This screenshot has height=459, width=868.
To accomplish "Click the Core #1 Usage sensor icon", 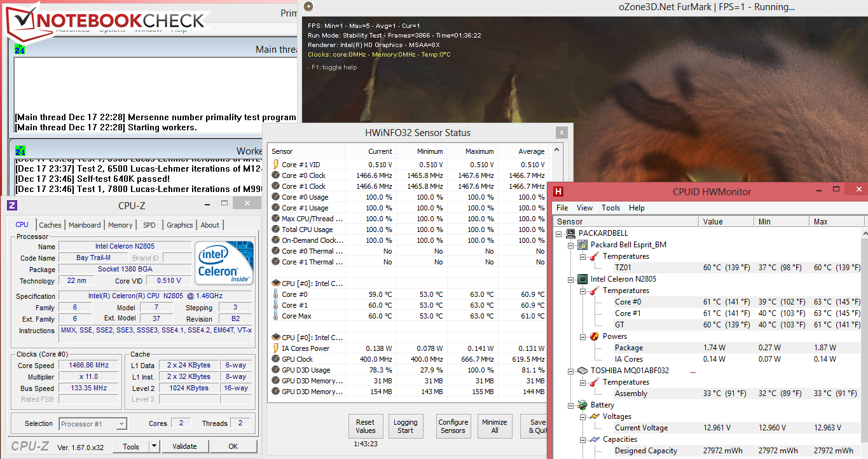I will (275, 208).
